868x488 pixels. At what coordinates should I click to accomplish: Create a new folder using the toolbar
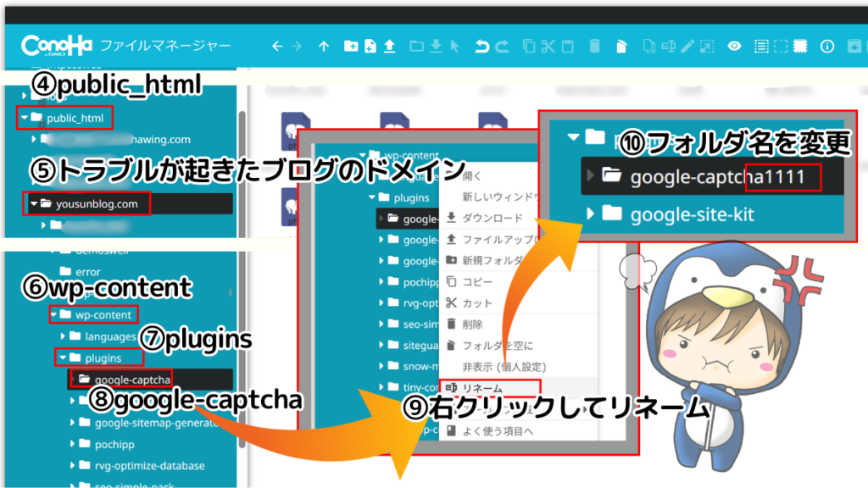pos(350,46)
